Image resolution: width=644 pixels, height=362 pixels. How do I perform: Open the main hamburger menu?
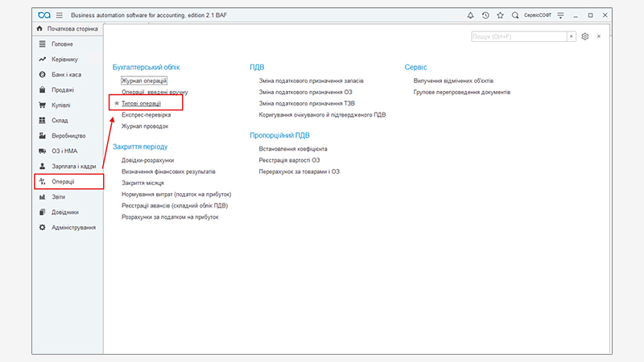pyautogui.click(x=60, y=15)
